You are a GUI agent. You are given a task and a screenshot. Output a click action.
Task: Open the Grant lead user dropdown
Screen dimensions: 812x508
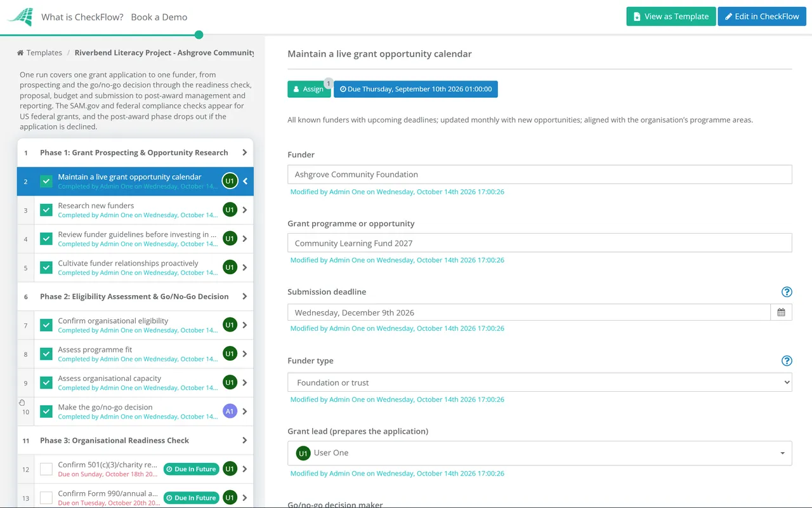tap(540, 453)
